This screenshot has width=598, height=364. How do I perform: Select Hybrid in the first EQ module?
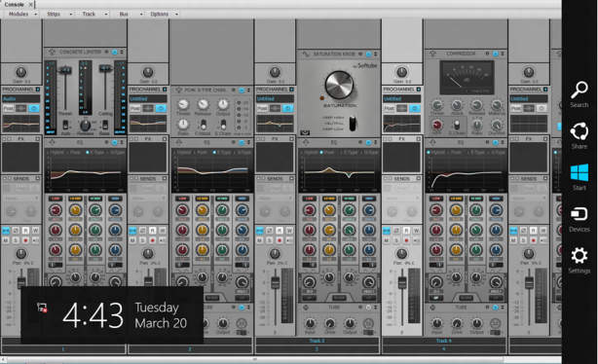pyautogui.click(x=55, y=152)
